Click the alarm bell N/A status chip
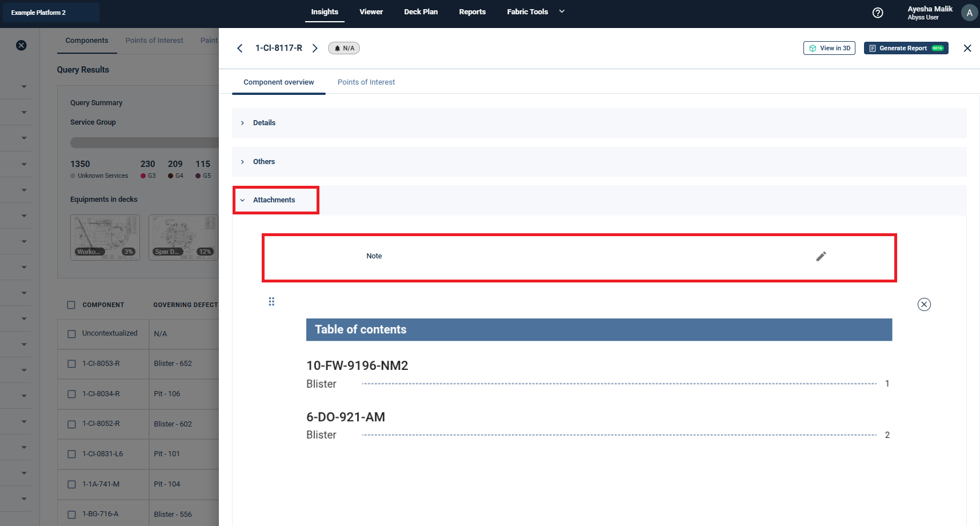Image resolution: width=980 pixels, height=526 pixels. point(343,48)
